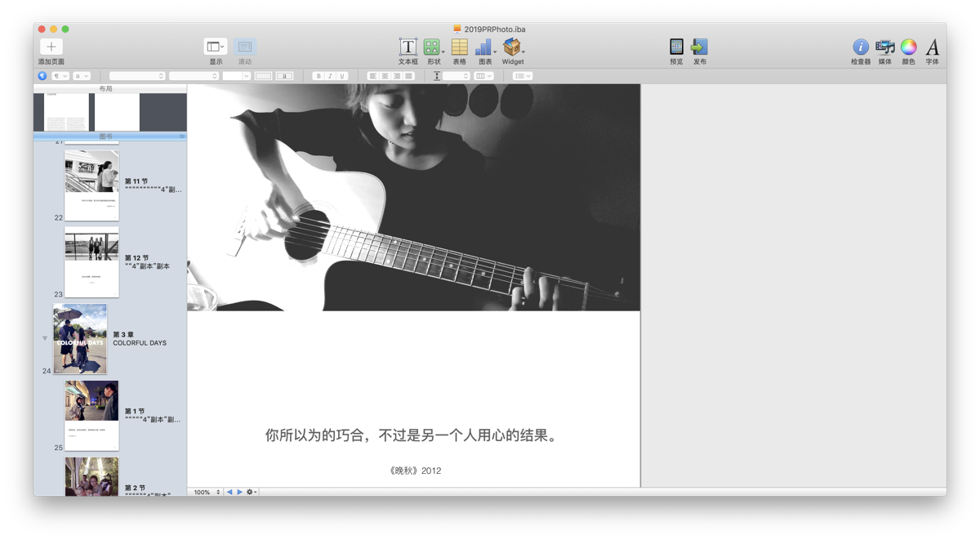Open the 100% zoom level dropdown
980x540 pixels.
click(207, 492)
